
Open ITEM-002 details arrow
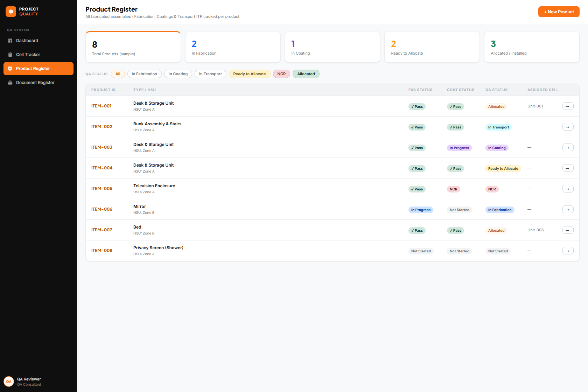coord(568,127)
